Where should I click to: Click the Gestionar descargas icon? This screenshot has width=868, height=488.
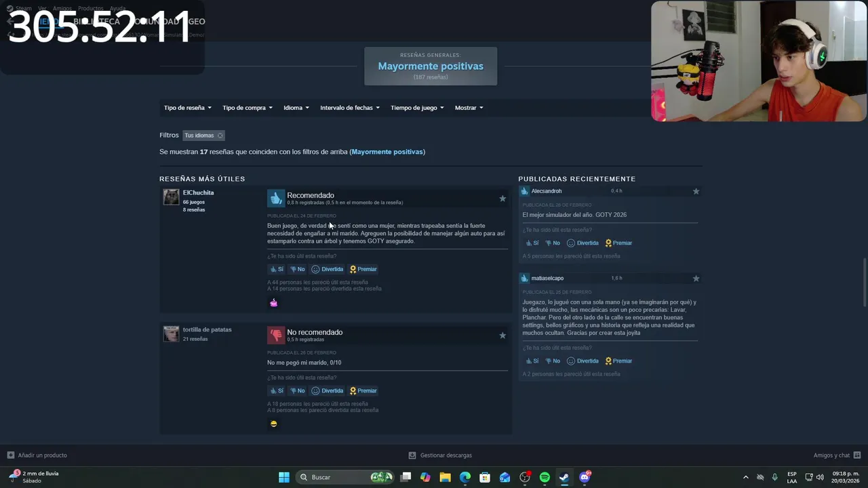click(412, 455)
